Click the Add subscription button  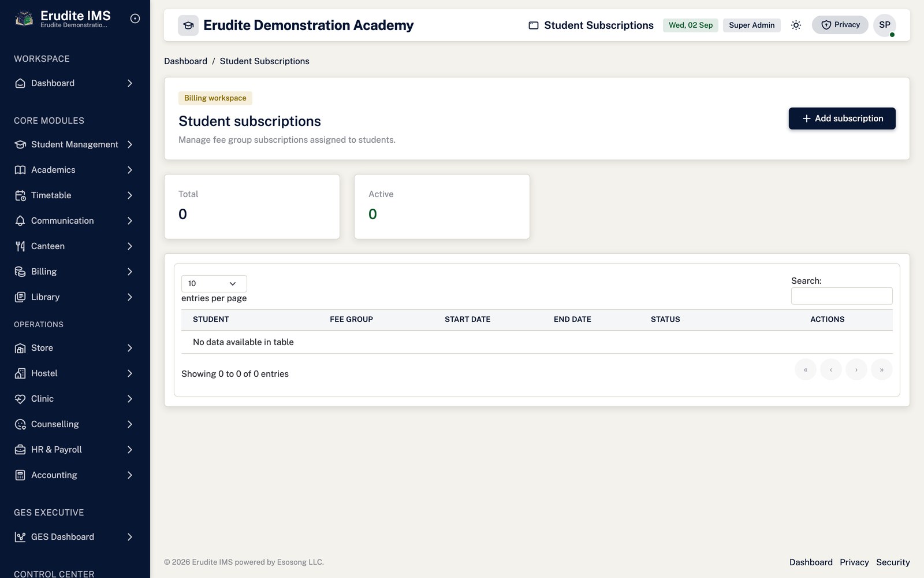pos(842,118)
